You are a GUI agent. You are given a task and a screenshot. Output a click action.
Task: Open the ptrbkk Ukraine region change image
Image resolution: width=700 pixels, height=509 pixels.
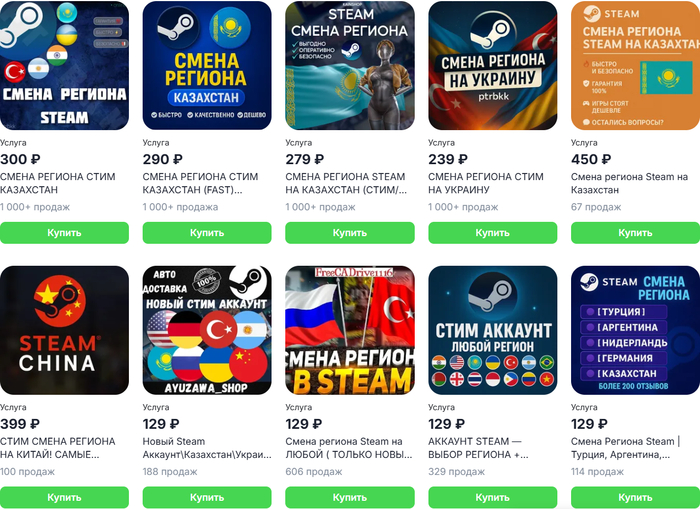[x=492, y=65]
